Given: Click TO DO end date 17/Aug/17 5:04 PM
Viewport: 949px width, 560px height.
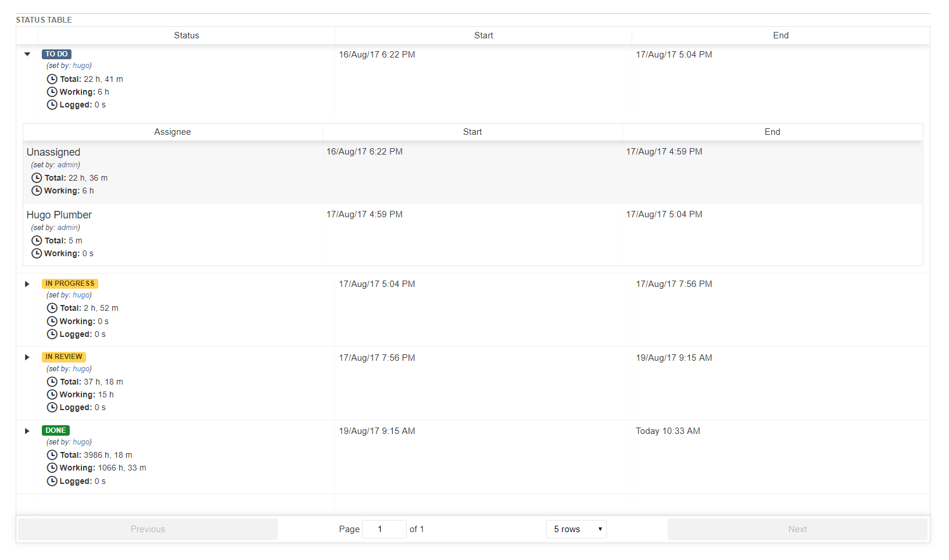Looking at the screenshot, I should click(x=674, y=55).
